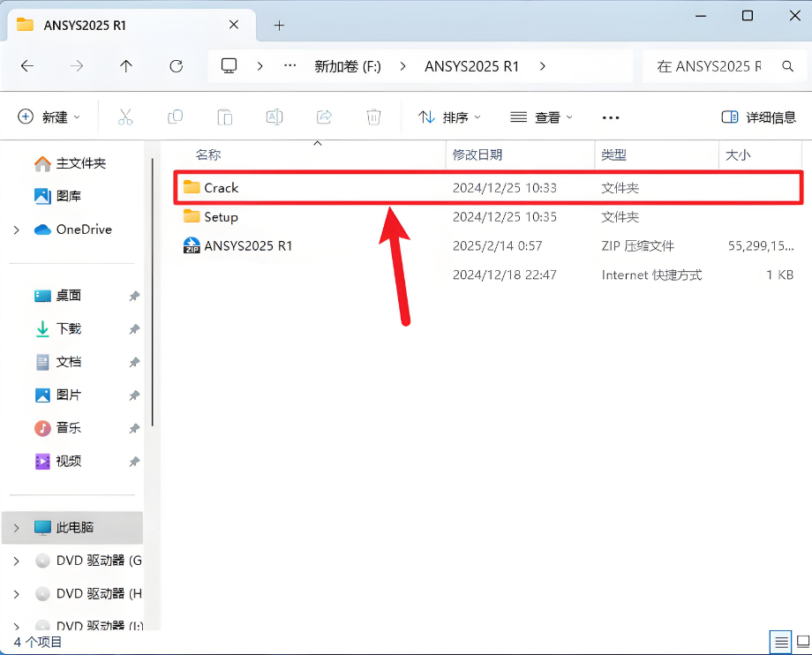Select the ANSYS2025 R1 ZIP file
The height and width of the screenshot is (655, 812).
coord(488,246)
